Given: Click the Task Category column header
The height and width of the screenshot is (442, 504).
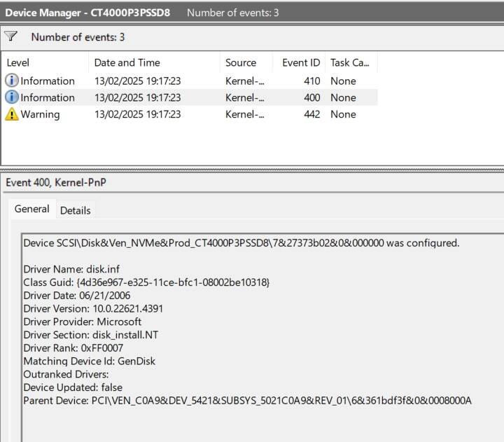Looking at the screenshot, I should (x=351, y=62).
